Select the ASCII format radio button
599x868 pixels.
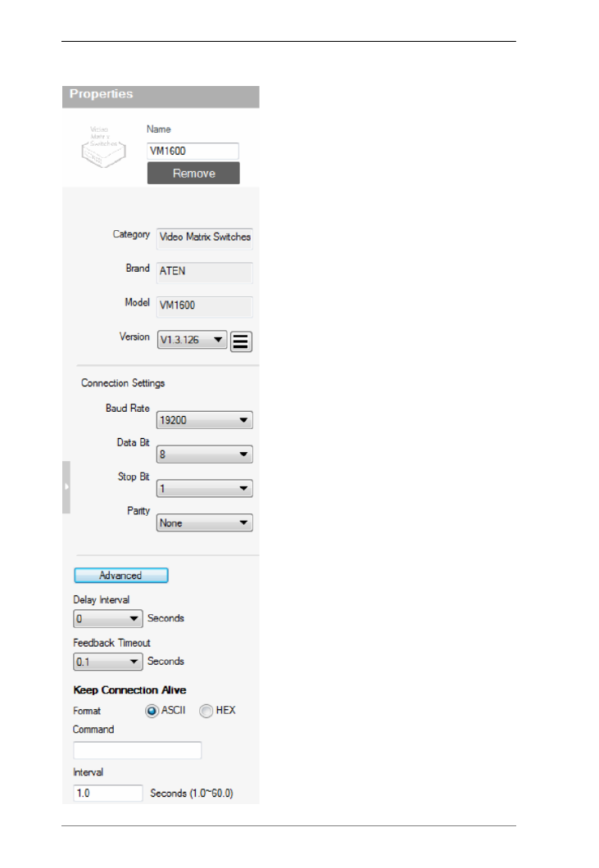point(152,711)
